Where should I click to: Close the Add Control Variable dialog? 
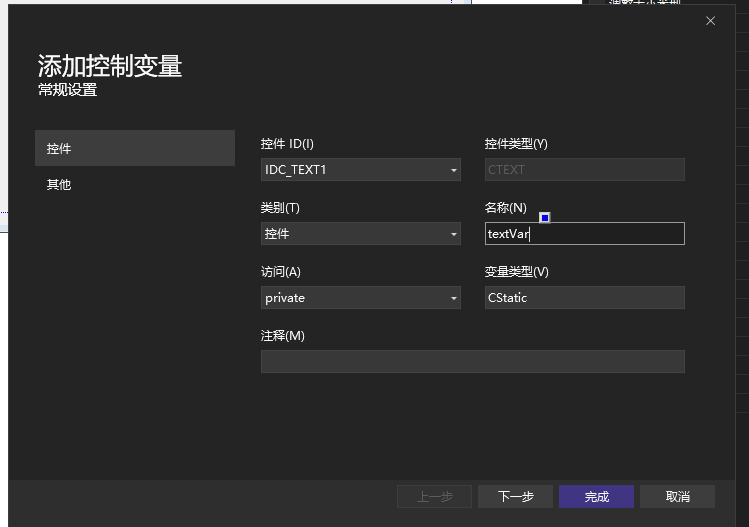coord(710,21)
